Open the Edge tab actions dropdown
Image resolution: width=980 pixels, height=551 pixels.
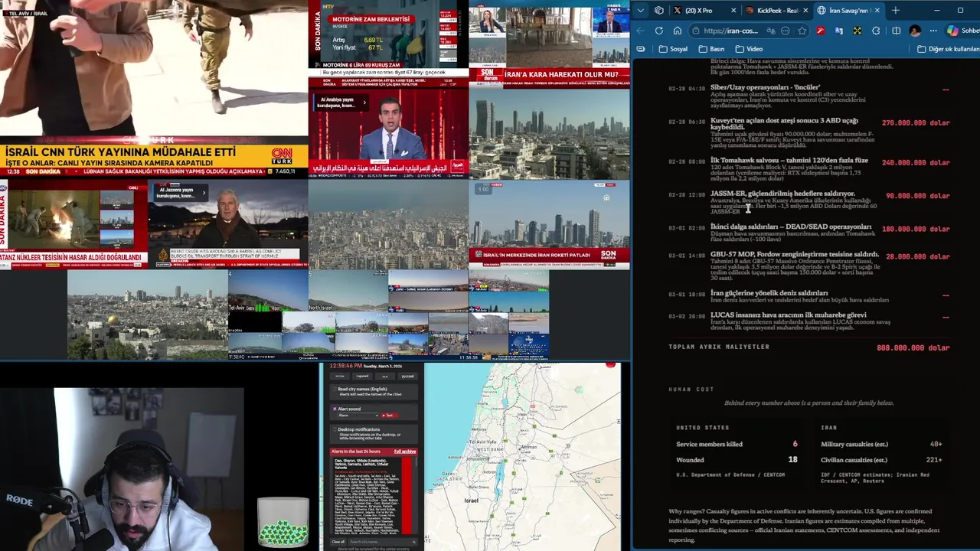640,11
